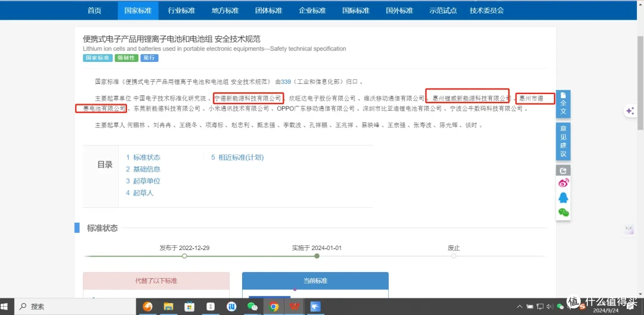
Task: Open the blue round app icon in taskbar
Action: point(231,307)
